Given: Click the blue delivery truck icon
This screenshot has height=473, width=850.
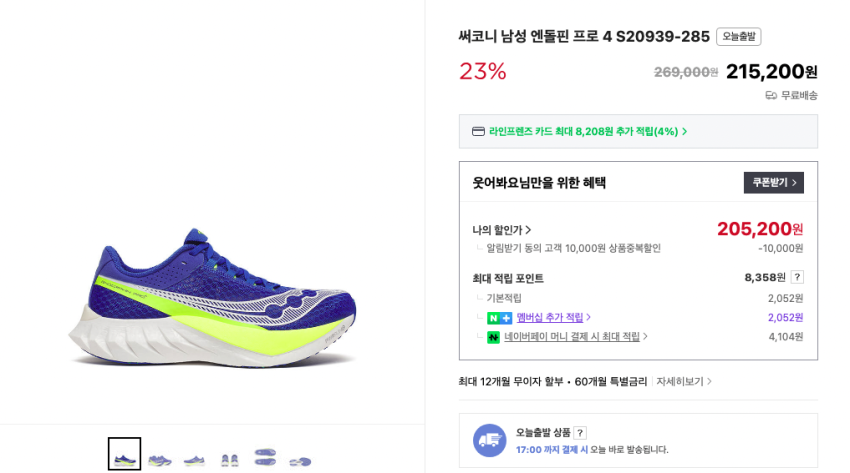Looking at the screenshot, I should [490, 440].
